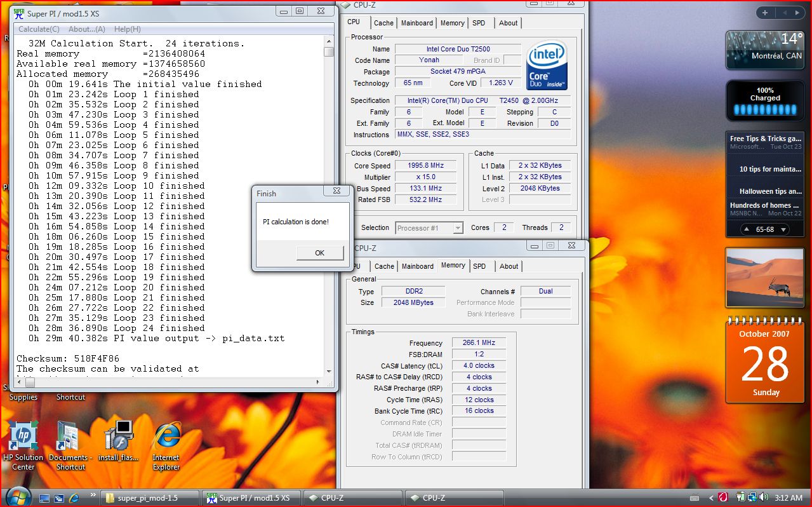Click the CAS# Latency value 4.0 clocks

pyautogui.click(x=479, y=365)
